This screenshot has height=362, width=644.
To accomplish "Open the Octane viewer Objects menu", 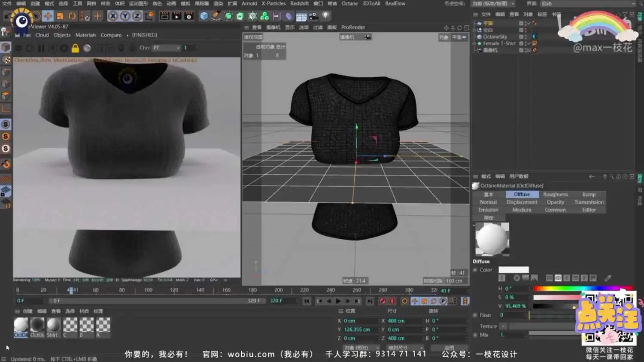I will pyautogui.click(x=62, y=35).
